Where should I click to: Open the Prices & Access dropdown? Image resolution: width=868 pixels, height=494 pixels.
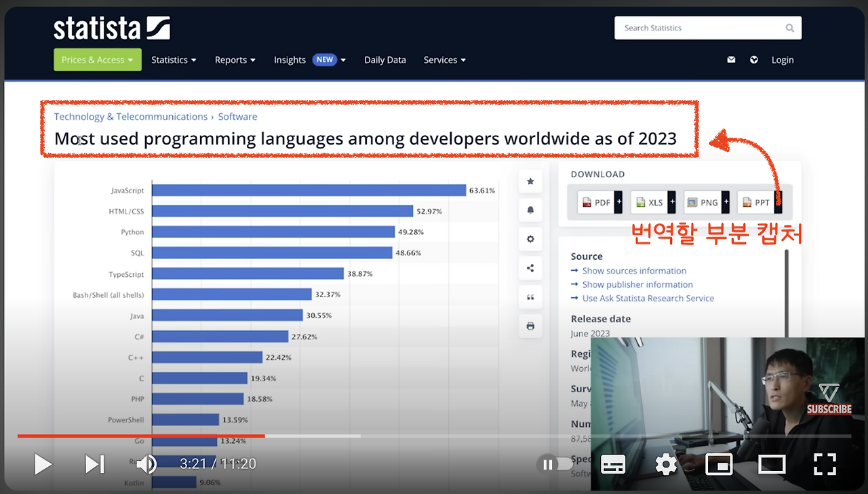98,60
